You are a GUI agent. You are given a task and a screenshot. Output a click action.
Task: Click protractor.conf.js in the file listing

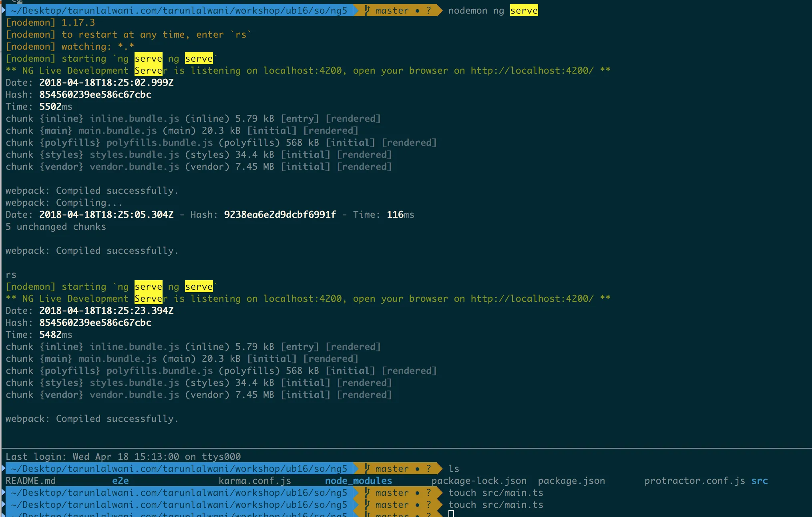(x=695, y=481)
